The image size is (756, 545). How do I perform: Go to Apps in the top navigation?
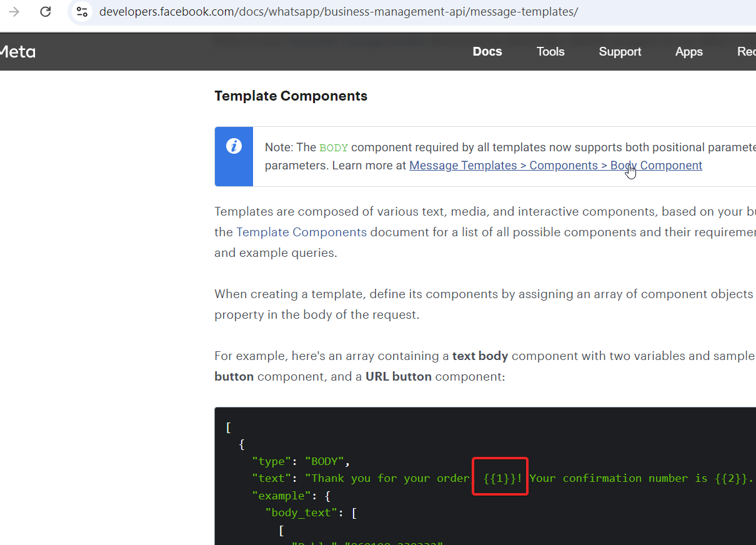tap(689, 52)
